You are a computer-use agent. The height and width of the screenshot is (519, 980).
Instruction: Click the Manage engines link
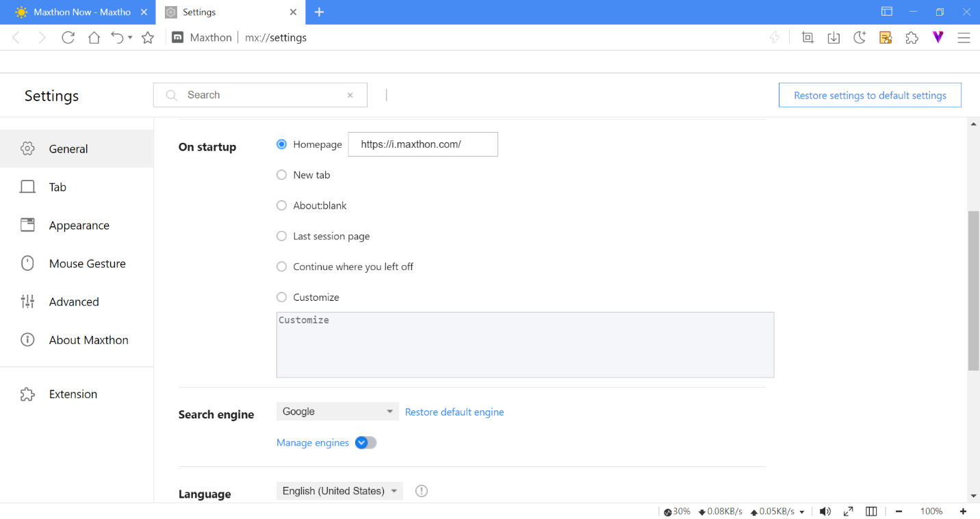pos(313,442)
